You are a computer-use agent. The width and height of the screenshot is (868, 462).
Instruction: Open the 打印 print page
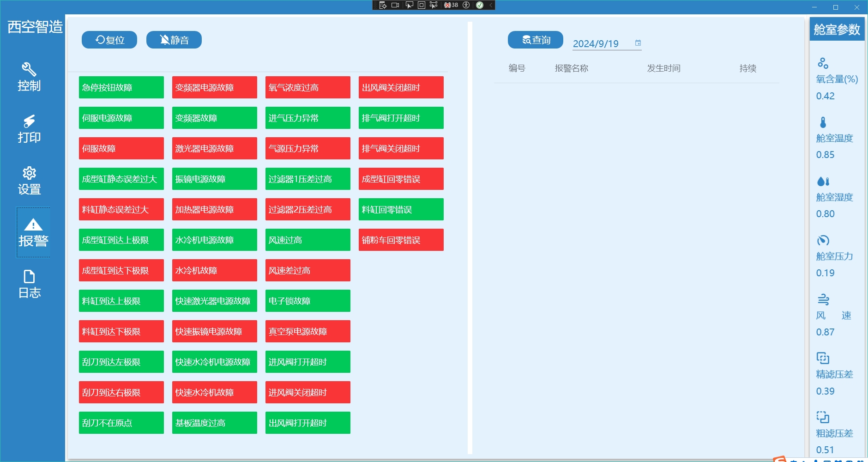pyautogui.click(x=29, y=129)
